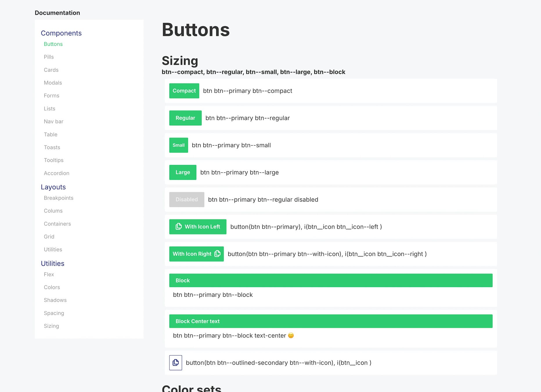Viewport: 541px width, 392px height.
Task: Click the Components section heading
Action: [61, 33]
